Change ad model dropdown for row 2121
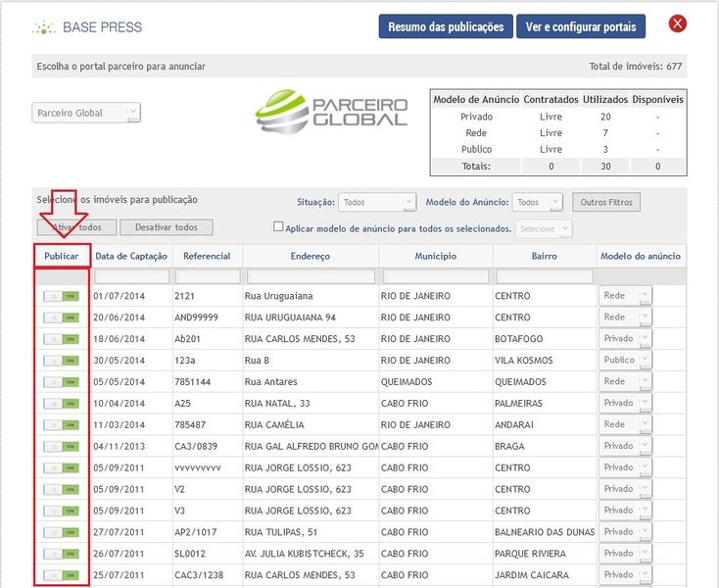 pyautogui.click(x=626, y=295)
